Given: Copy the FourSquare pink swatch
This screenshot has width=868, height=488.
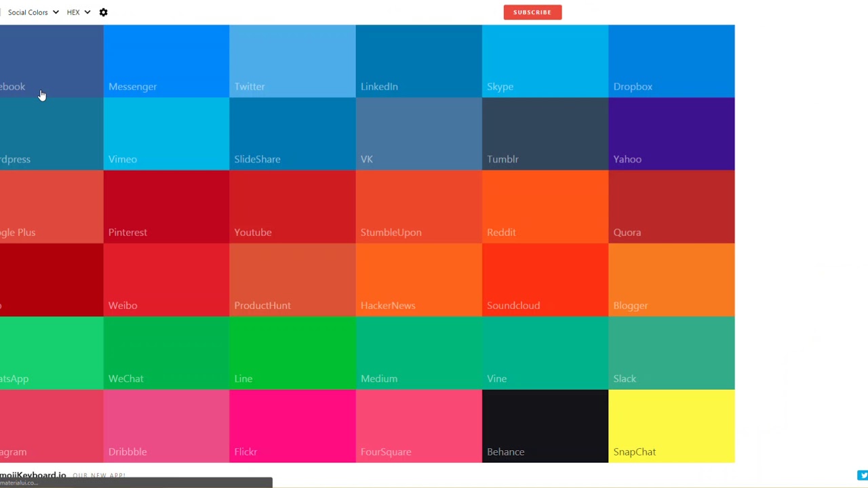Looking at the screenshot, I should pyautogui.click(x=418, y=426).
